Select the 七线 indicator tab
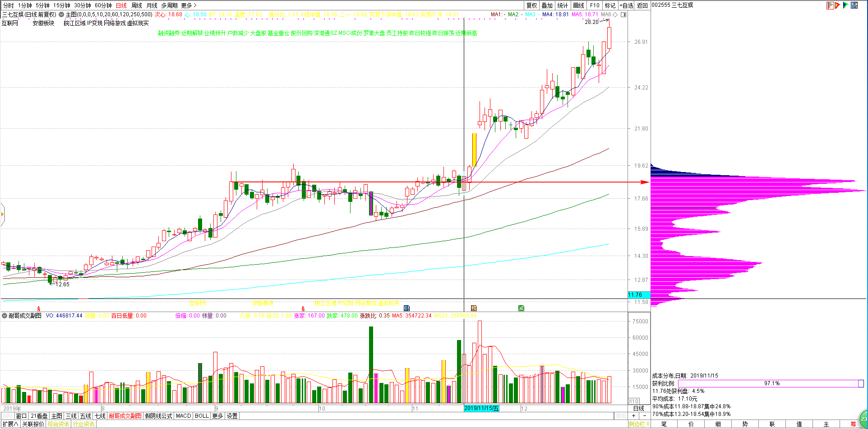The width and height of the screenshot is (868, 429). click(x=100, y=416)
